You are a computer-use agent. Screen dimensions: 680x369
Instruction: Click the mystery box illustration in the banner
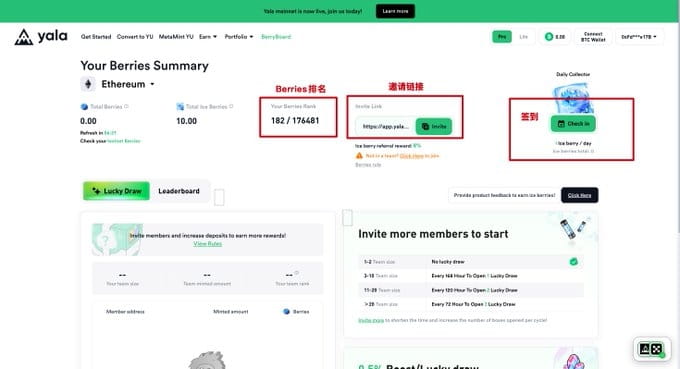tap(117, 239)
